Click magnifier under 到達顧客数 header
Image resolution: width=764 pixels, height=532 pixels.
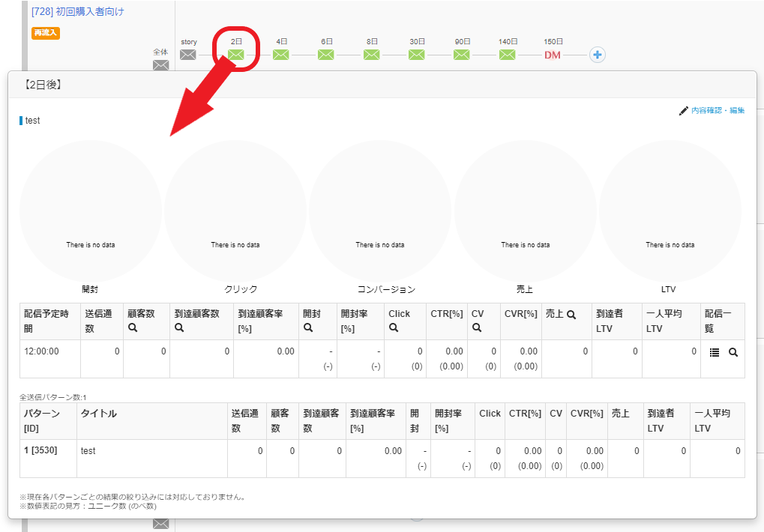coord(179,327)
